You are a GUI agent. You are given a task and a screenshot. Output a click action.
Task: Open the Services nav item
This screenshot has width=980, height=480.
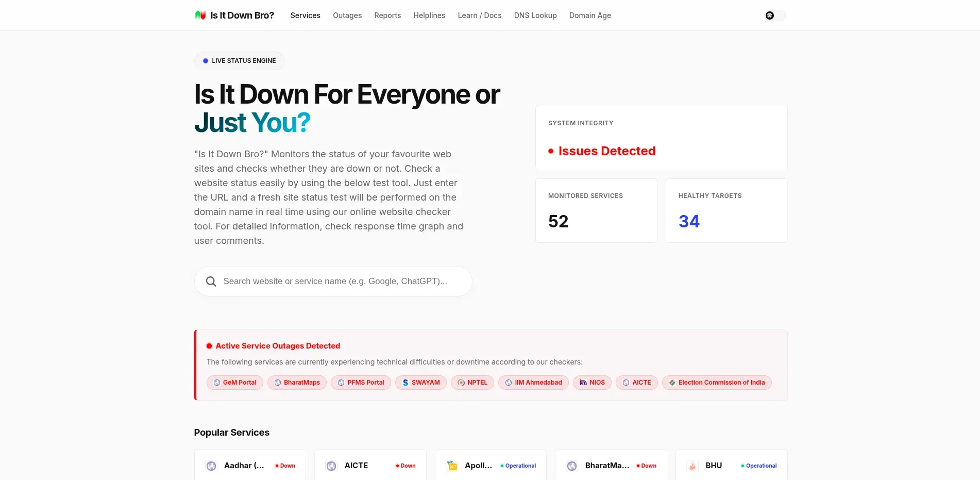(x=306, y=15)
